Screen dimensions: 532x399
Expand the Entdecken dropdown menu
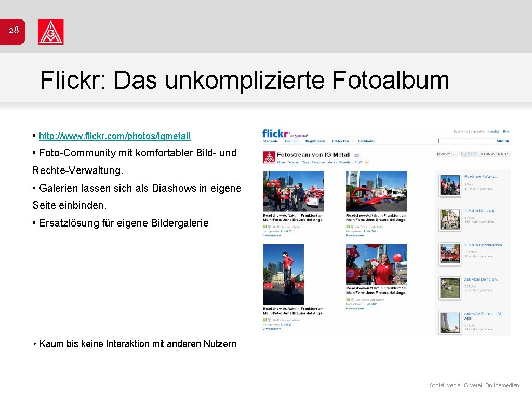click(342, 141)
